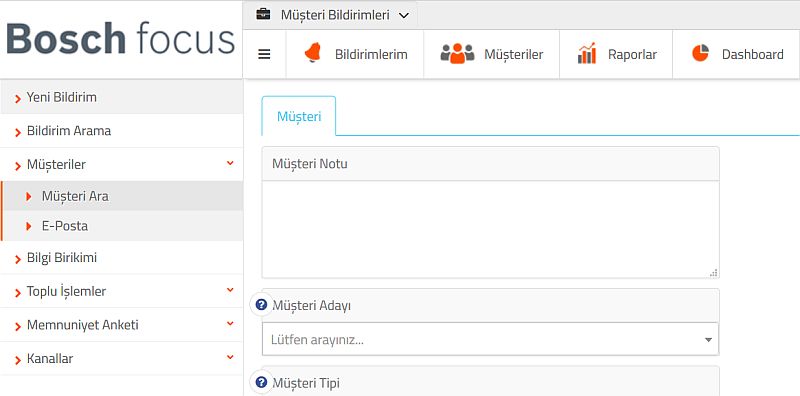Open the Lütfen arayınız combo box

(490, 339)
